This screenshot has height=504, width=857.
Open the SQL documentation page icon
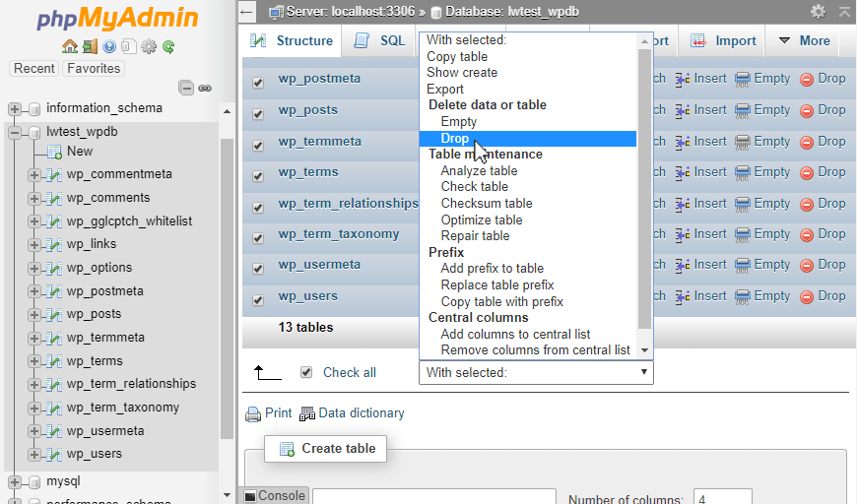pos(128,47)
